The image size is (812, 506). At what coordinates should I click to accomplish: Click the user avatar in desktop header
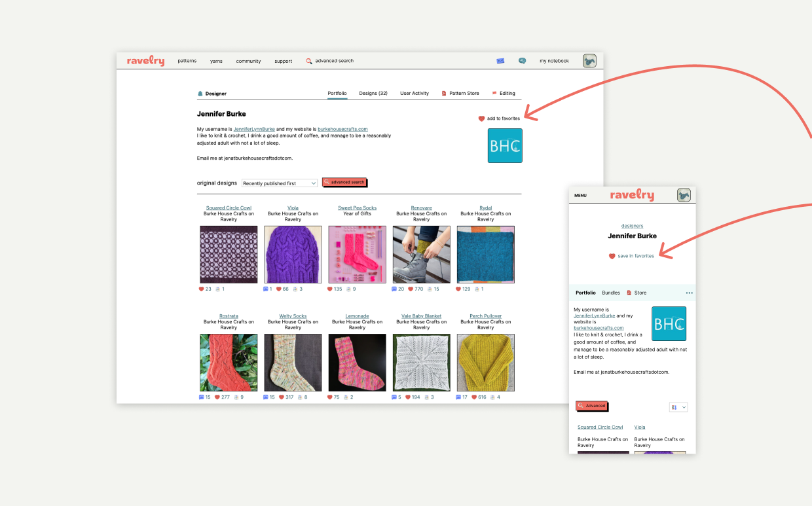click(589, 61)
